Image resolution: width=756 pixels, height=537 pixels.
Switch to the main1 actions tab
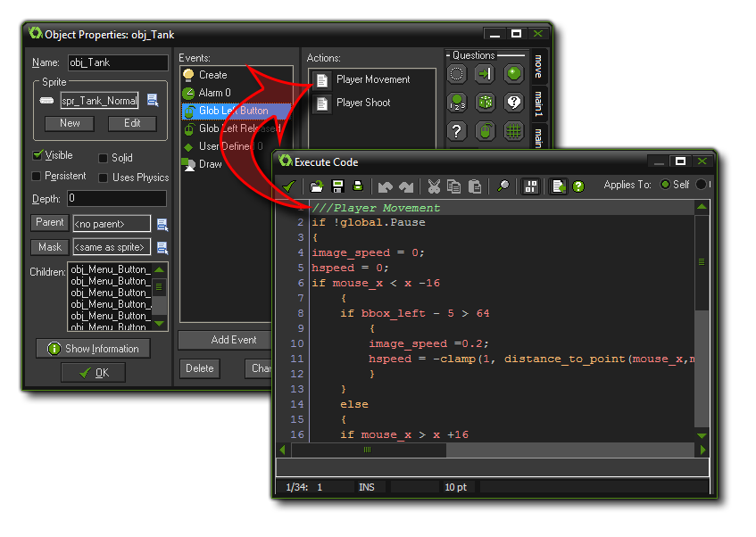[x=538, y=104]
